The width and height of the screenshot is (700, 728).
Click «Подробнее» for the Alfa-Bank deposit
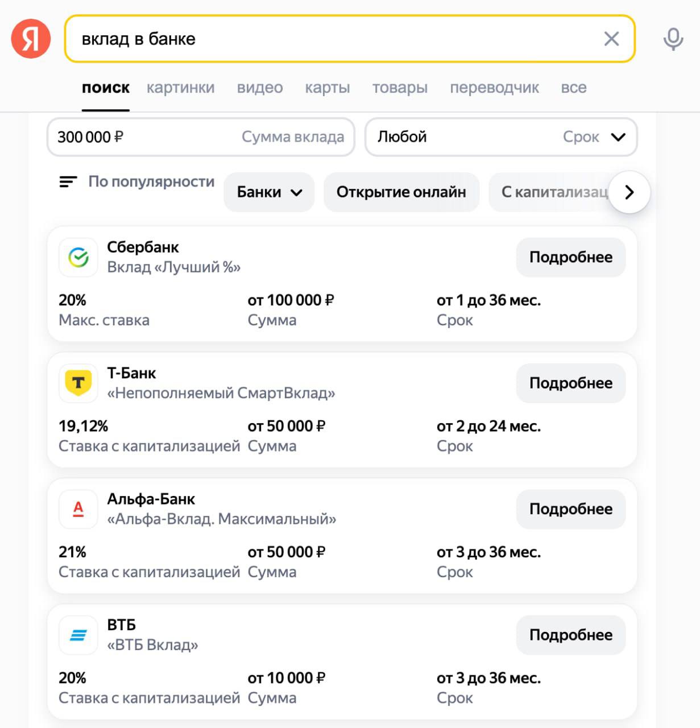pyautogui.click(x=570, y=509)
